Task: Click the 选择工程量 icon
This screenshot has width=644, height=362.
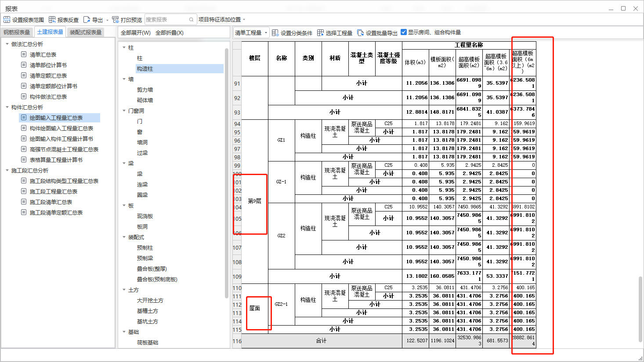Action: pyautogui.click(x=320, y=33)
